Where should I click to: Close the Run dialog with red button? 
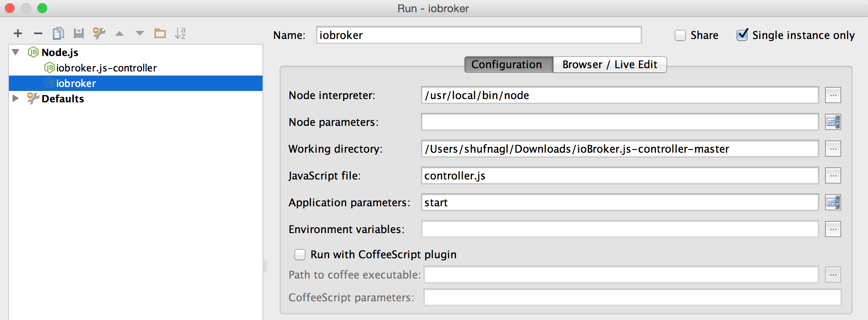pyautogui.click(x=10, y=8)
